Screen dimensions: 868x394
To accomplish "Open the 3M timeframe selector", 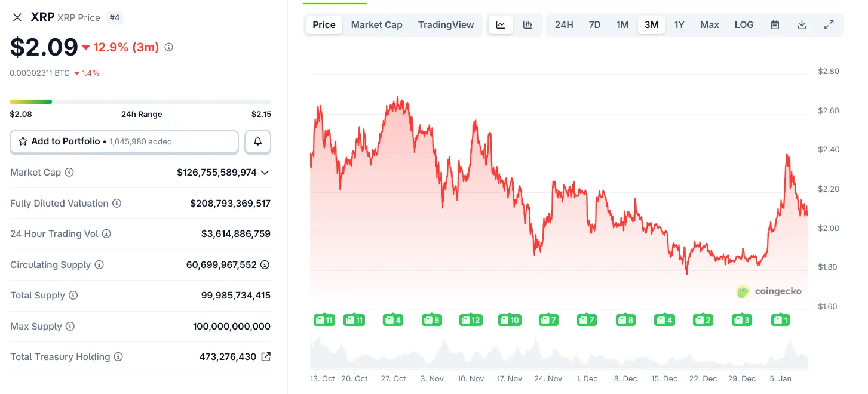I will coord(651,24).
